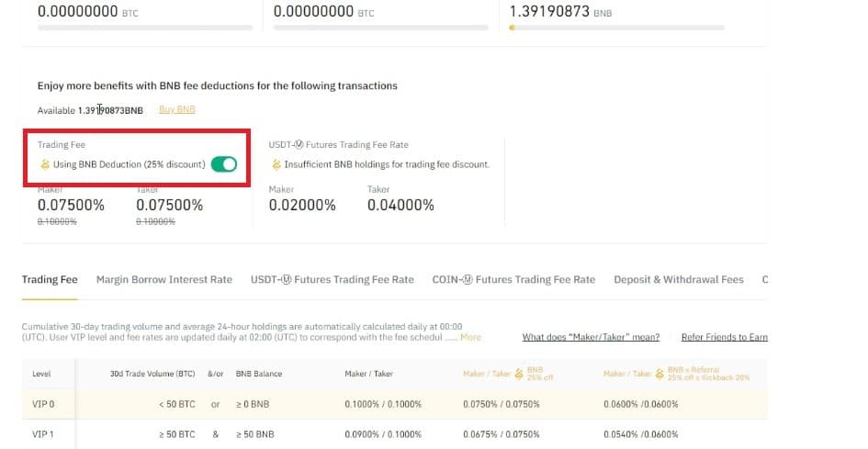The height and width of the screenshot is (449, 868).
Task: Click the USDT-M futures Taker 0.04000% value
Action: (x=400, y=205)
